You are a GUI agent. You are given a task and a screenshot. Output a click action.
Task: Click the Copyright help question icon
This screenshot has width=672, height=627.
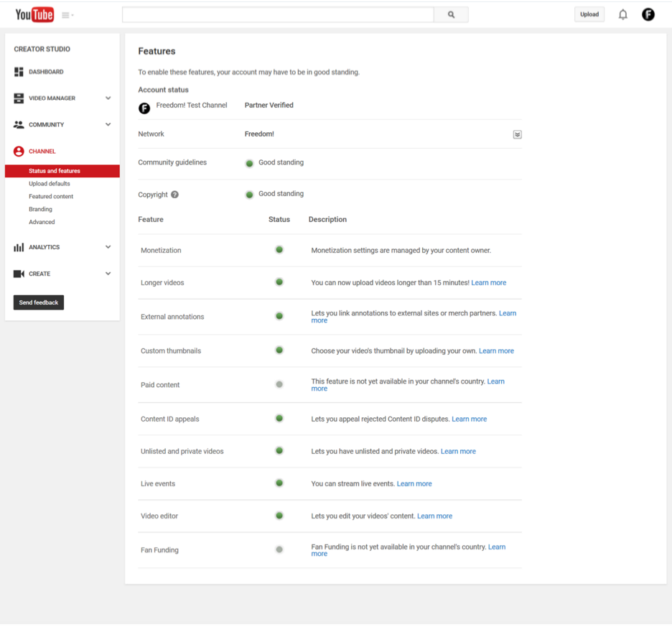175,195
